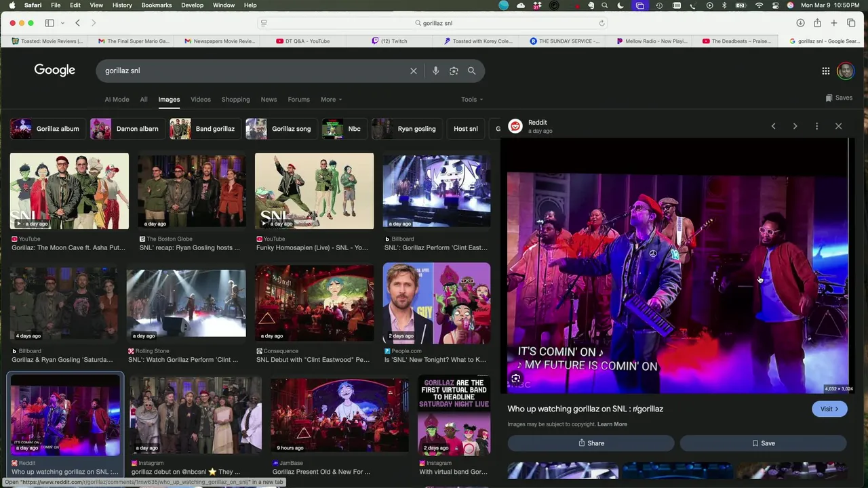Go to previous image in preview panel
868x488 pixels.
pyautogui.click(x=773, y=126)
